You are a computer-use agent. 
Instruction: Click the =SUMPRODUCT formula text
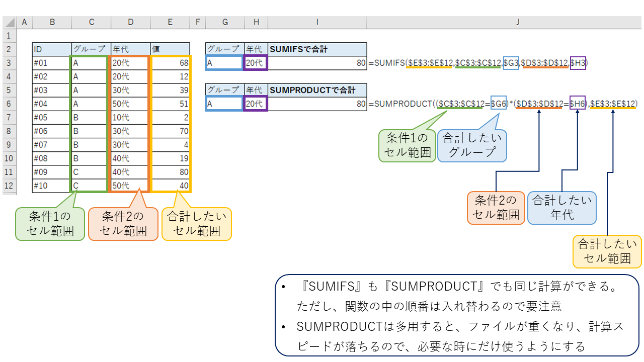(503, 104)
